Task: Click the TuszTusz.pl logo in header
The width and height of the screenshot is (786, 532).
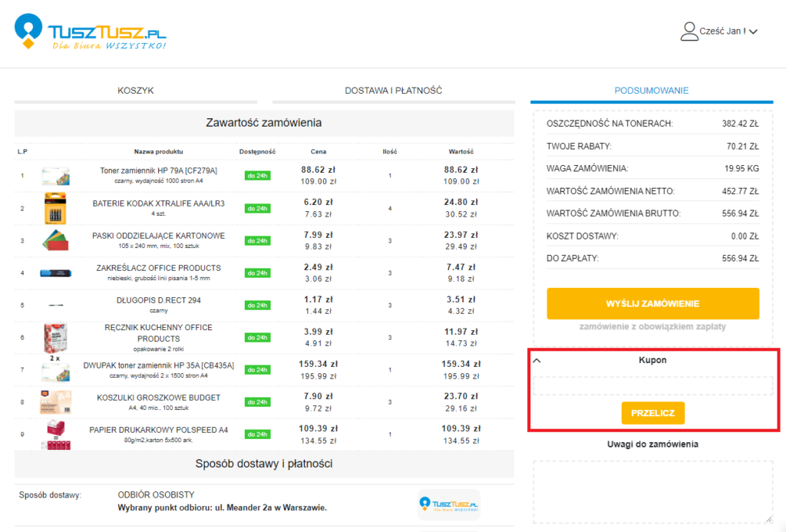Action: tap(91, 32)
